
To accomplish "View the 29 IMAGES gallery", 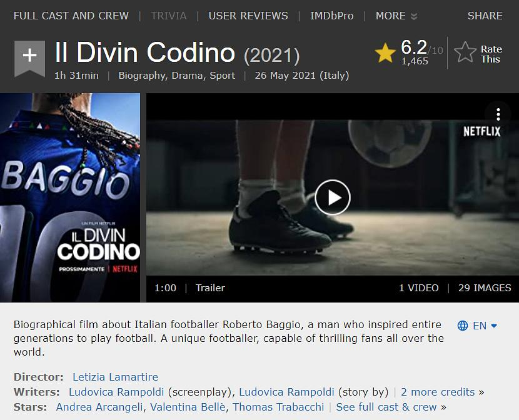I will coord(485,288).
